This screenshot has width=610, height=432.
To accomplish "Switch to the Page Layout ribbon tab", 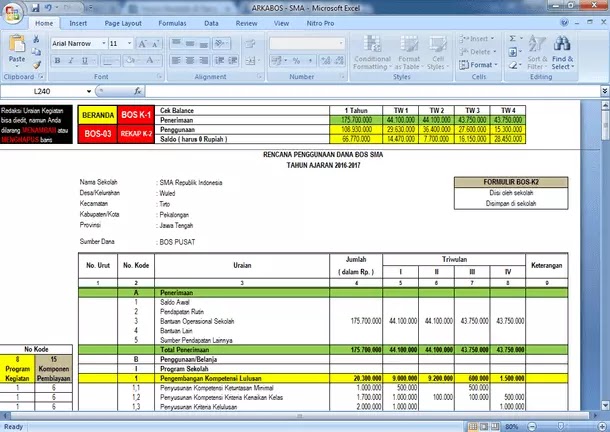I will click(123, 23).
